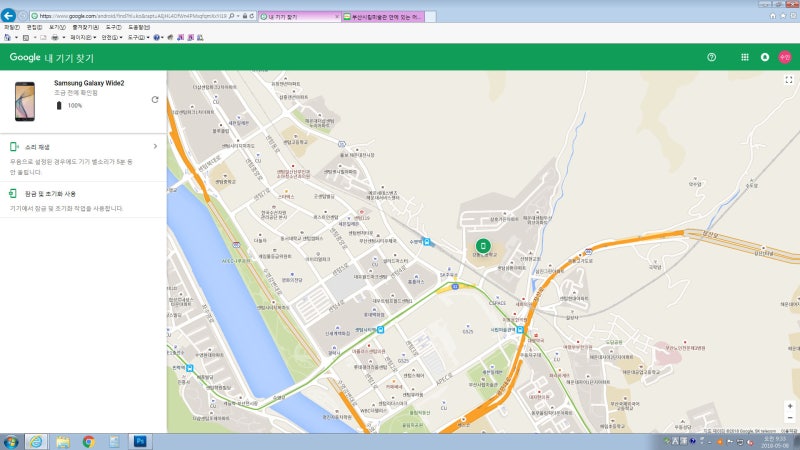Screen dimensions: 800x450
Task: Close the 내 기기 찾기 tab
Action: [x=336, y=16]
